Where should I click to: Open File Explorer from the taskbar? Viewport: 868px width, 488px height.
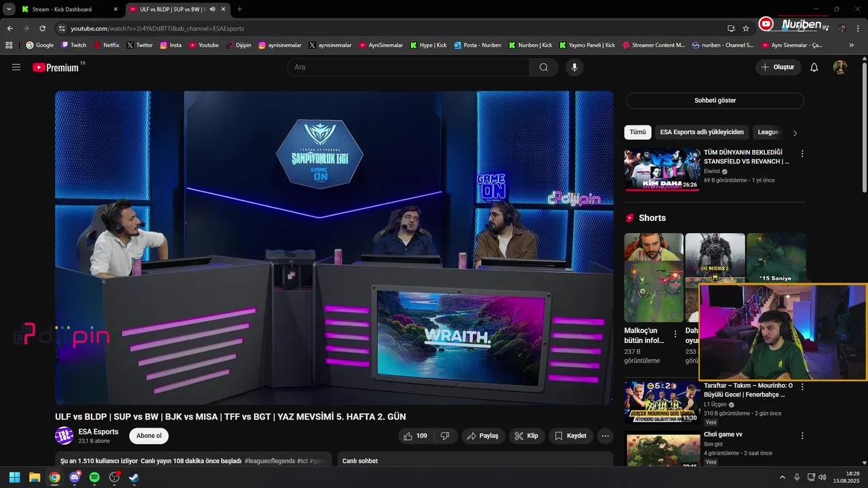coord(35,477)
